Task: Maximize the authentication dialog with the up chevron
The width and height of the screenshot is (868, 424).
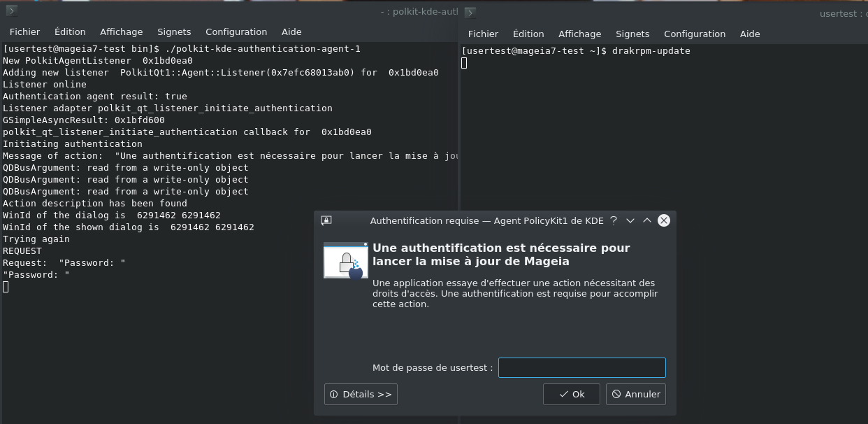Action: coord(647,220)
